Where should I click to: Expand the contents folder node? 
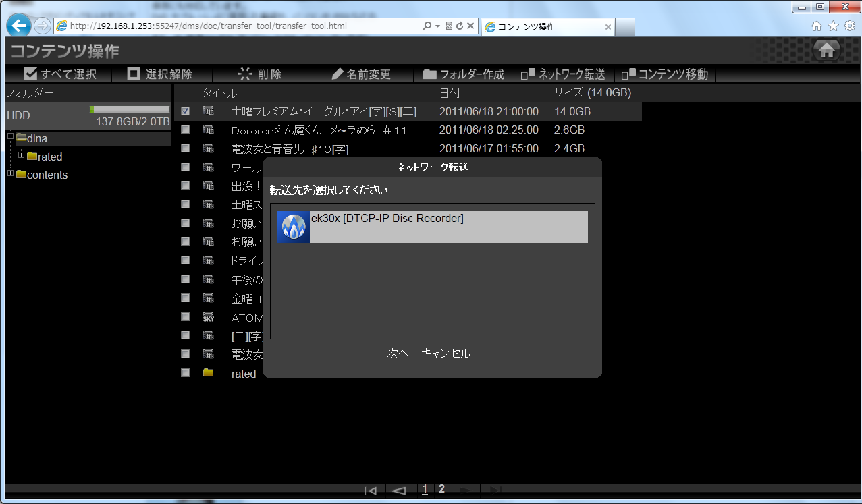point(10,173)
